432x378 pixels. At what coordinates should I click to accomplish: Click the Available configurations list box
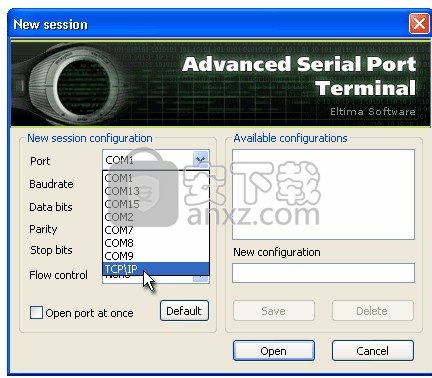(x=323, y=194)
